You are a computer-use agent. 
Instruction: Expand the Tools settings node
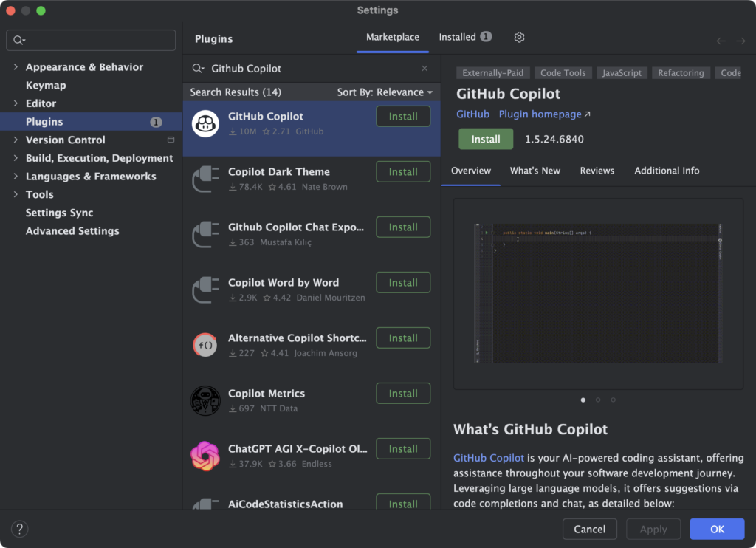tap(16, 194)
